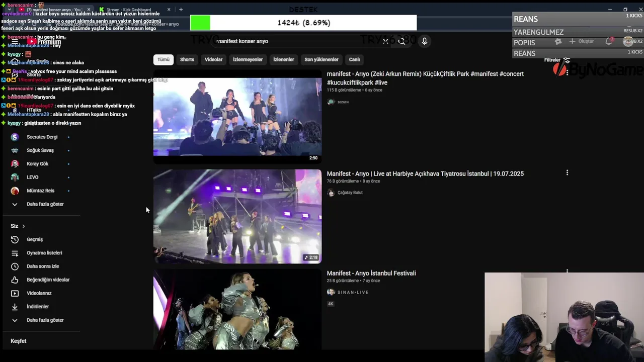This screenshot has width=644, height=362.
Task: Open the Filtreler filter options
Action: pyautogui.click(x=556, y=60)
